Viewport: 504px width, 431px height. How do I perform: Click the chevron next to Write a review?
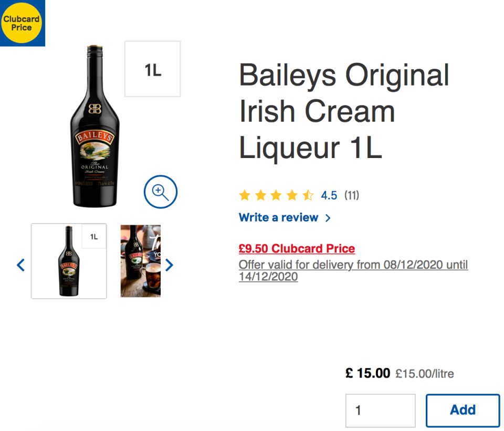[x=328, y=217]
